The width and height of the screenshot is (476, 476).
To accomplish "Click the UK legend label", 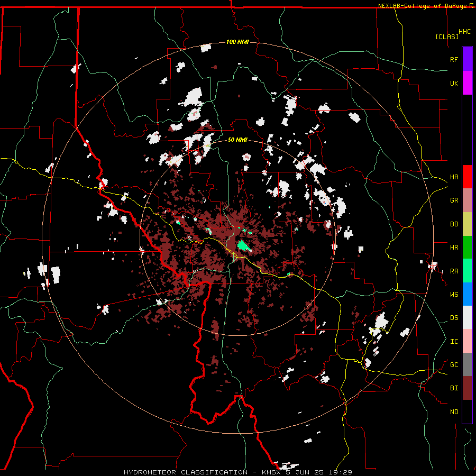I will 454,83.
